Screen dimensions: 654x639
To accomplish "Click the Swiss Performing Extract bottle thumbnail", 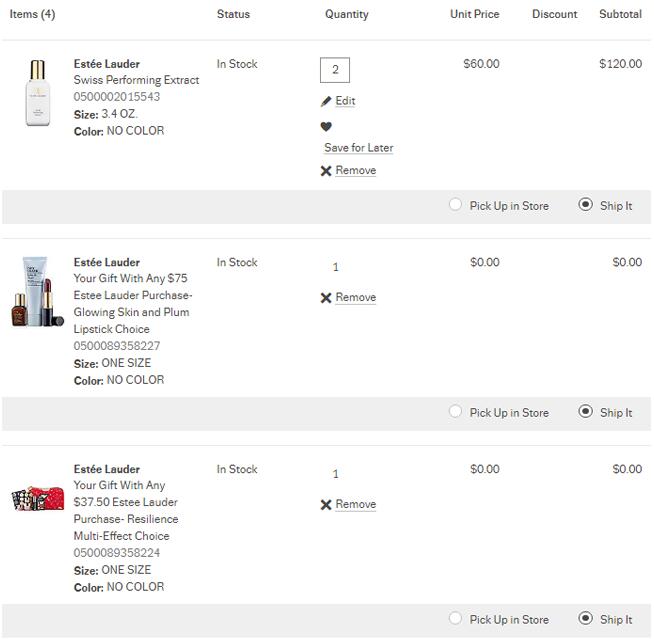I will pyautogui.click(x=37, y=93).
